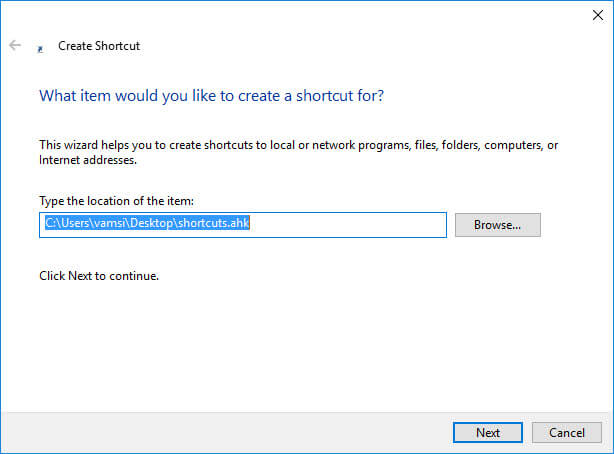Click on shortcuts.ahk in the location field

pos(213,223)
